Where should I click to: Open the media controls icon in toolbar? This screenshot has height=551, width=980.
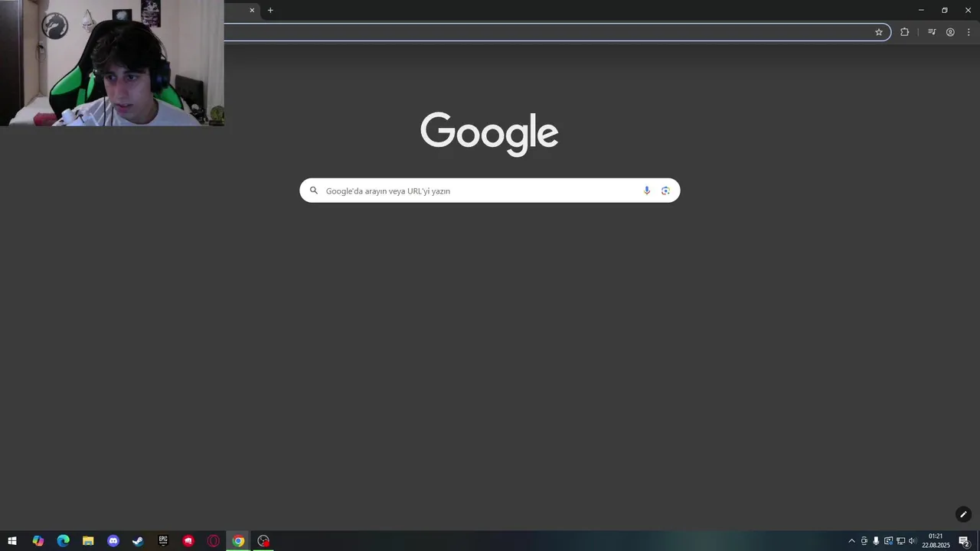click(x=932, y=32)
